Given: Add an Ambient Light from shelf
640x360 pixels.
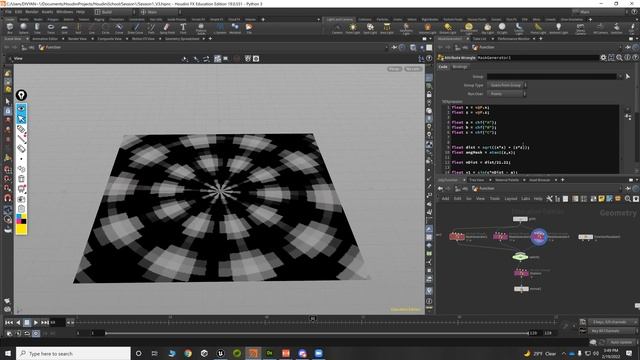Looking at the screenshot, I should pos(558,28).
